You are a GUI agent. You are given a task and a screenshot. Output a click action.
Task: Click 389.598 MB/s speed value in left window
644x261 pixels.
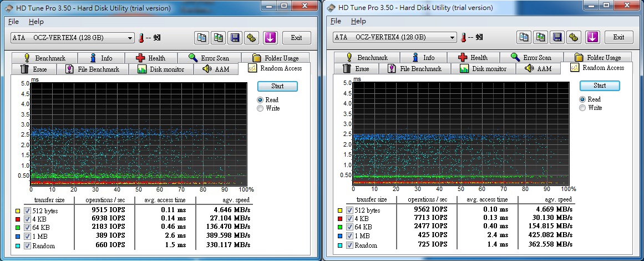coord(230,236)
